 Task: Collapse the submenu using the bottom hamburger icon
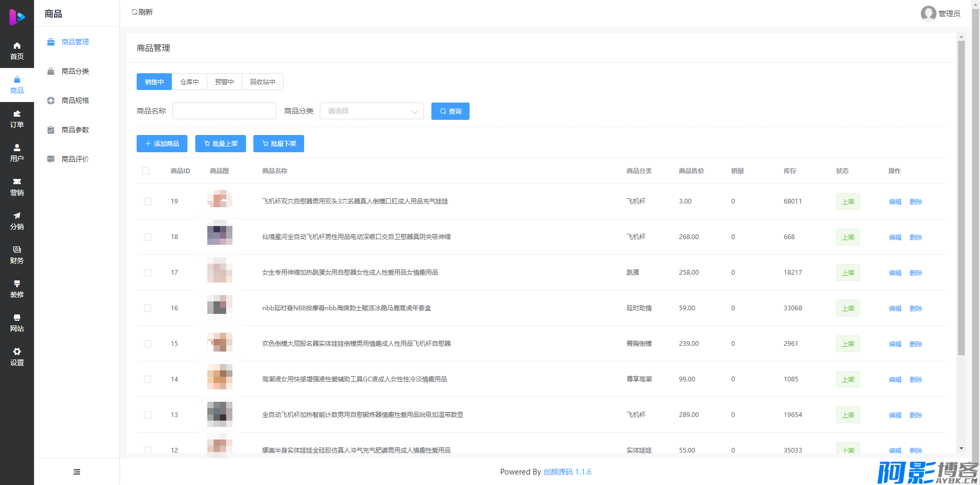(77, 472)
